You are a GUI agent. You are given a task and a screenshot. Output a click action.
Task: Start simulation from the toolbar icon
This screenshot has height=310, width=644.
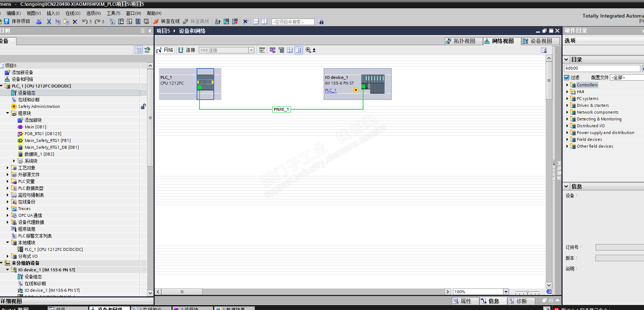(x=138, y=22)
